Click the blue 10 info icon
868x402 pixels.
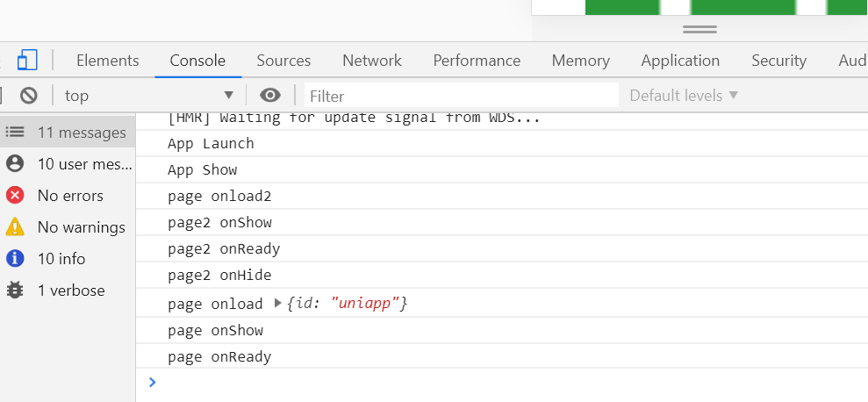pyautogui.click(x=15, y=259)
